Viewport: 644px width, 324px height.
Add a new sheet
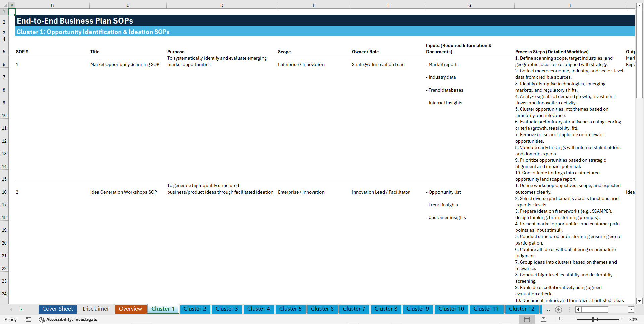click(x=559, y=309)
